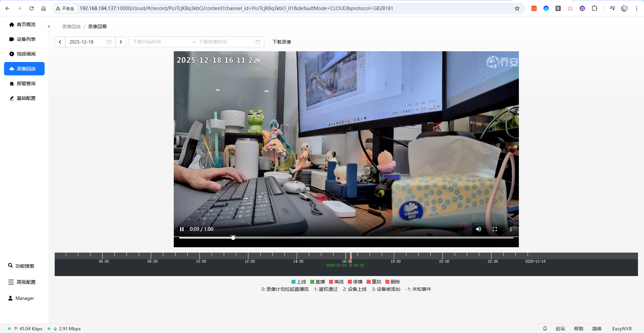Click the notification bell icon

tap(545, 329)
